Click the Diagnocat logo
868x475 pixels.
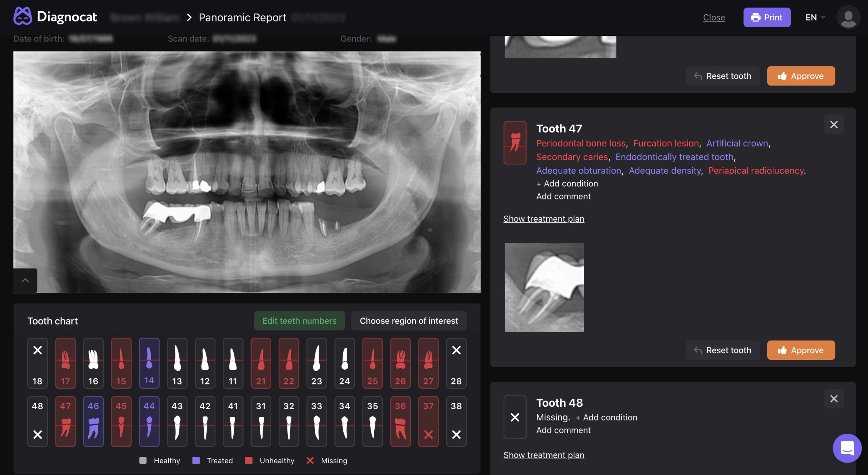(x=55, y=17)
